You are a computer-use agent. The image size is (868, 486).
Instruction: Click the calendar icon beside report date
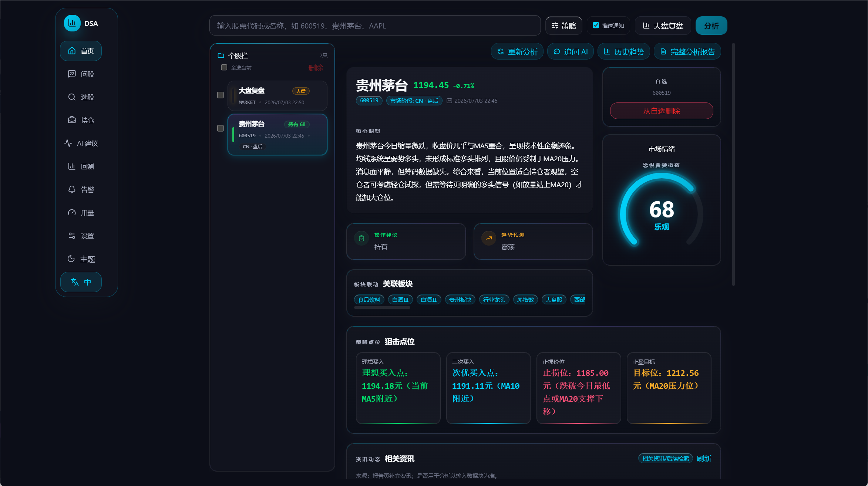(x=449, y=101)
